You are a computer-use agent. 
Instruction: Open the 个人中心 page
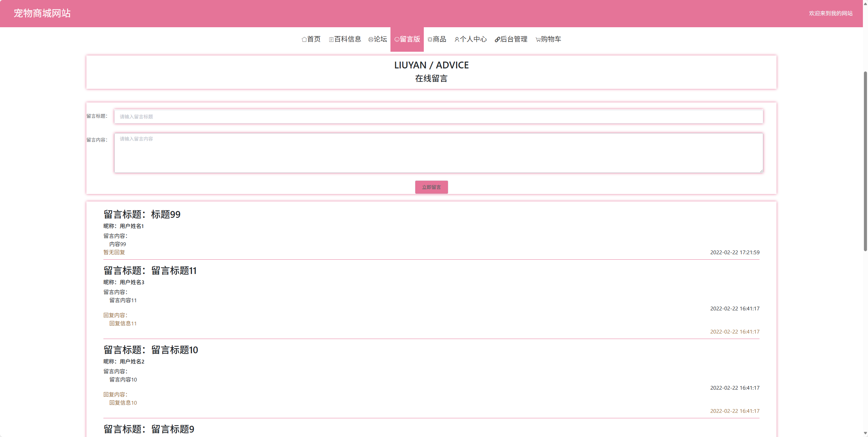point(473,39)
